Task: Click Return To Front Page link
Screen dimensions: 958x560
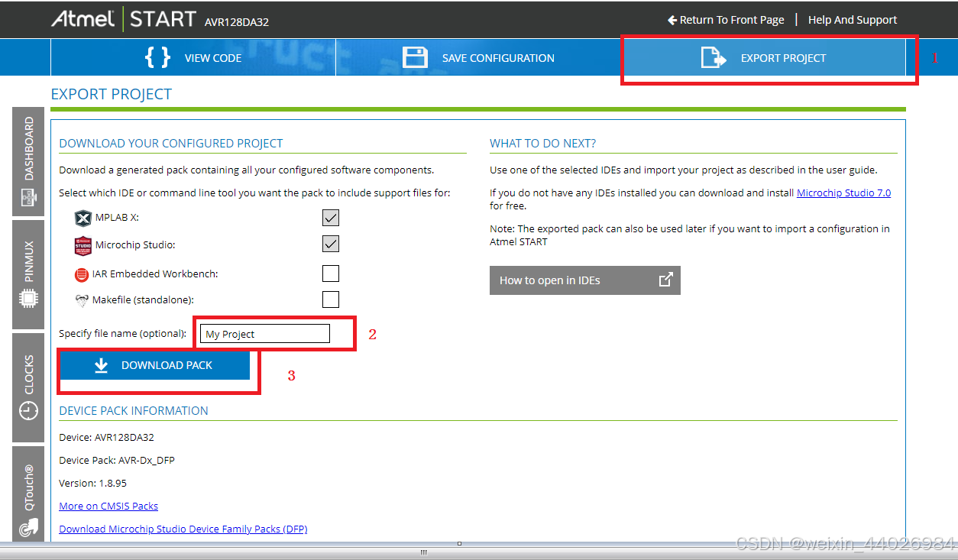Action: [726, 20]
